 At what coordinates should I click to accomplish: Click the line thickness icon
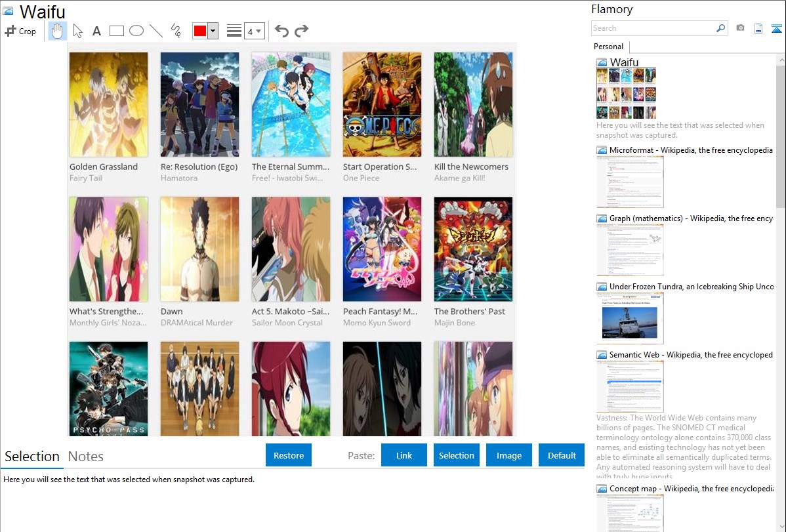point(234,31)
